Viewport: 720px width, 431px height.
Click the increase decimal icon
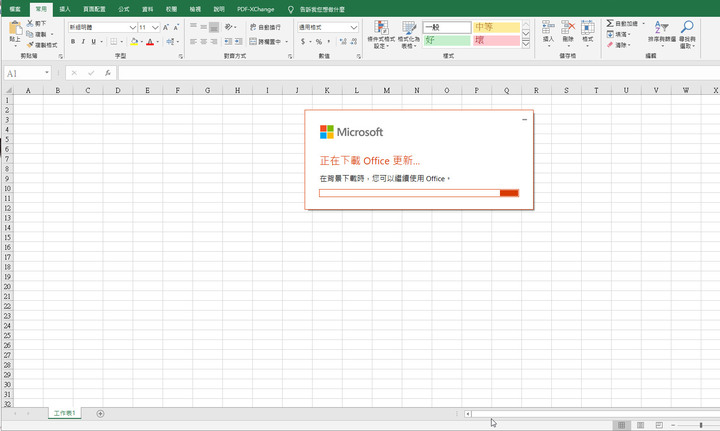[343, 41]
